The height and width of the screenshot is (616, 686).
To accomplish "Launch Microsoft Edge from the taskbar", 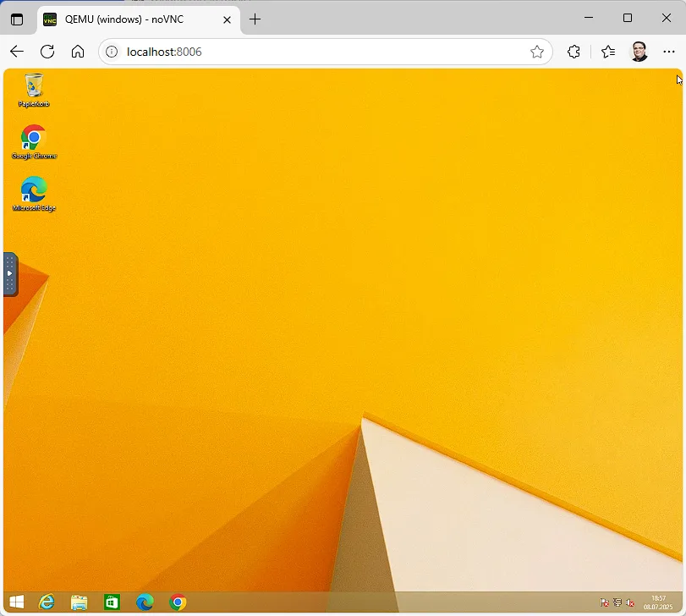I will tap(145, 602).
